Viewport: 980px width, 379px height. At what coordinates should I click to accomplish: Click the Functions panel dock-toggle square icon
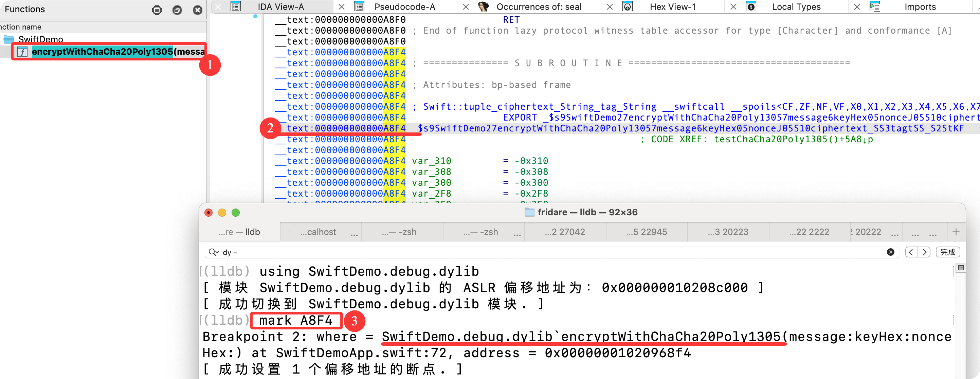[x=157, y=10]
